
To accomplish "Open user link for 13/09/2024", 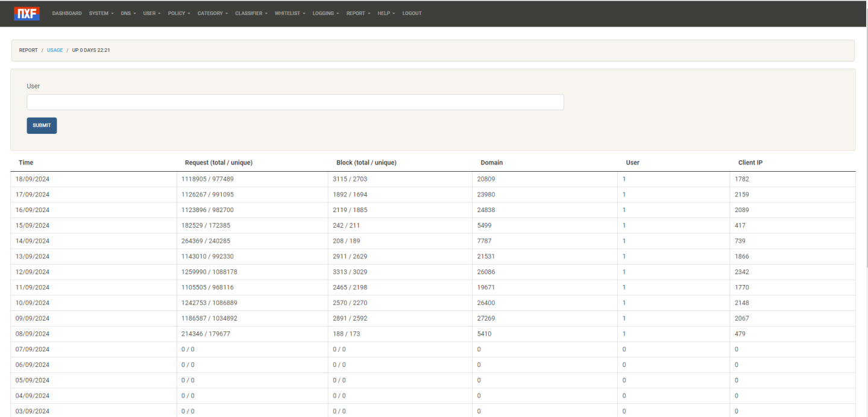I will tap(624, 256).
